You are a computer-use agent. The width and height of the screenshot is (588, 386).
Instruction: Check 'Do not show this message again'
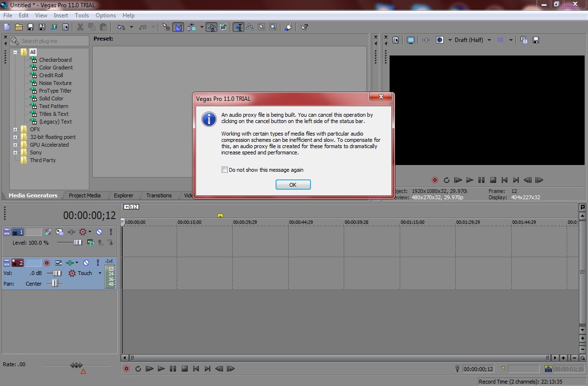[224, 170]
